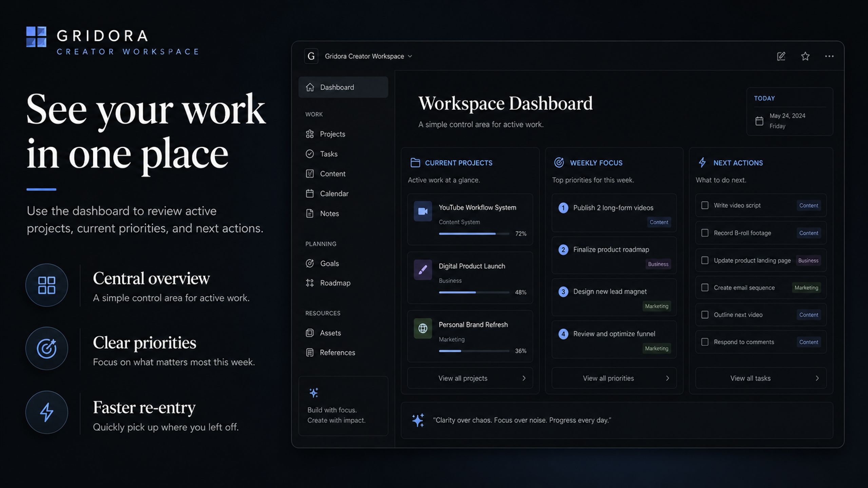Click the YouTube Workflow System video camera icon

click(x=423, y=211)
